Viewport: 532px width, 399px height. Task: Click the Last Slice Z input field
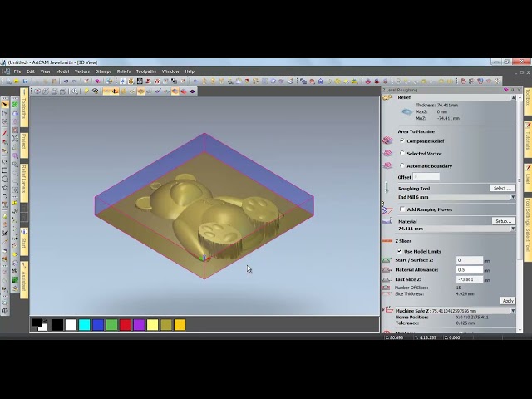(x=469, y=279)
